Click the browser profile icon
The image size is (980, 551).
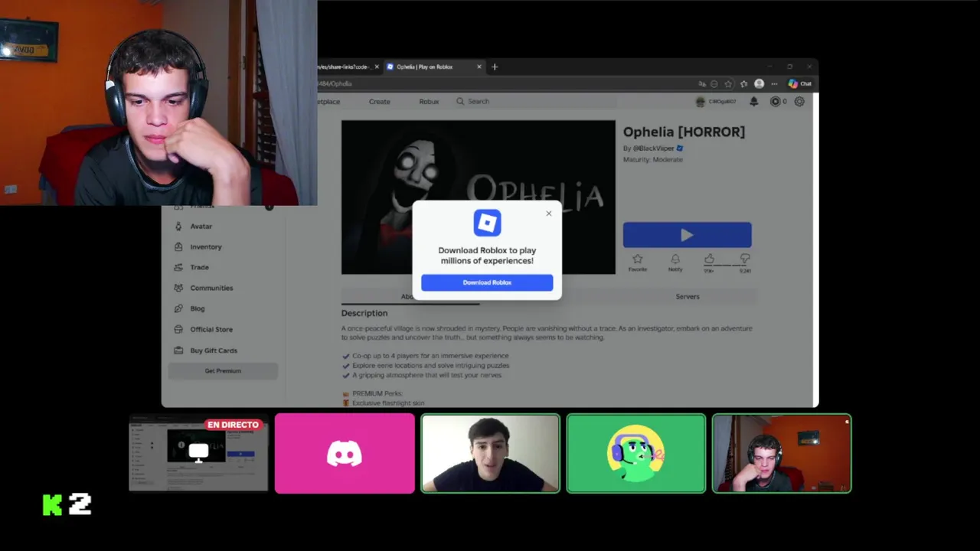point(759,83)
